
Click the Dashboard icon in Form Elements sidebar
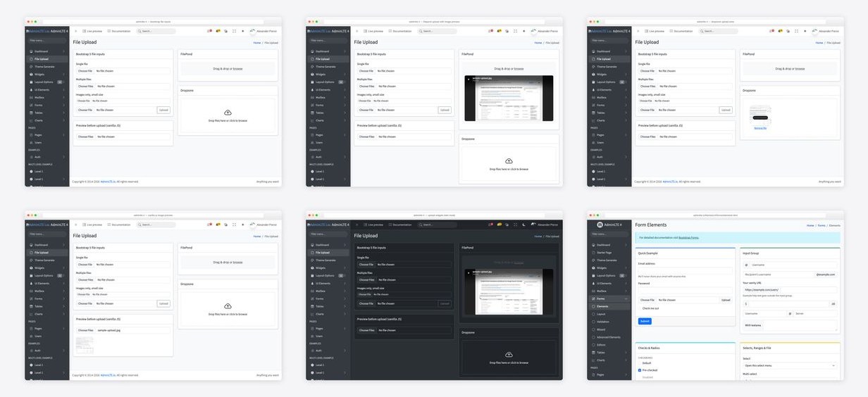593,245
